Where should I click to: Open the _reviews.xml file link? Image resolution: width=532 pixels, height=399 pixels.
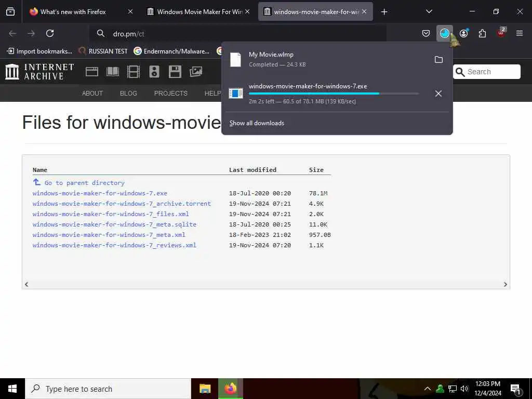click(x=114, y=245)
